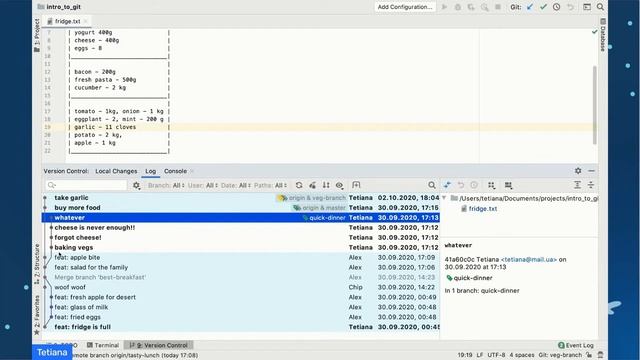The image size is (640, 360).
Task: Open Git show history clock icon
Action: 557,7
